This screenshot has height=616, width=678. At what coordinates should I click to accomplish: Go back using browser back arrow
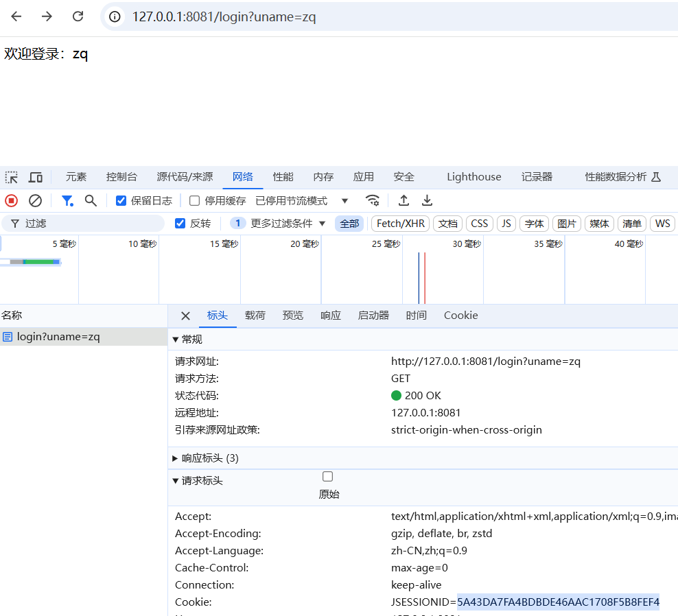[16, 16]
